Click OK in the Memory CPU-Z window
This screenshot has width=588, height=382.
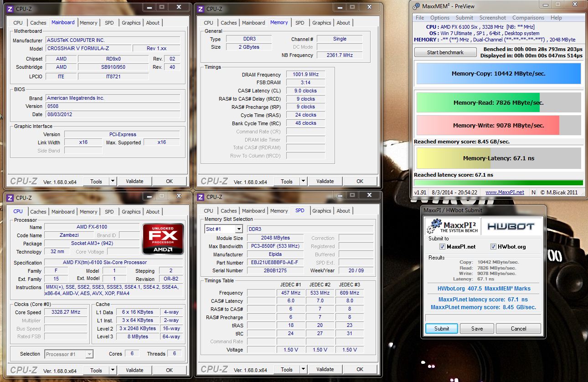(360, 181)
